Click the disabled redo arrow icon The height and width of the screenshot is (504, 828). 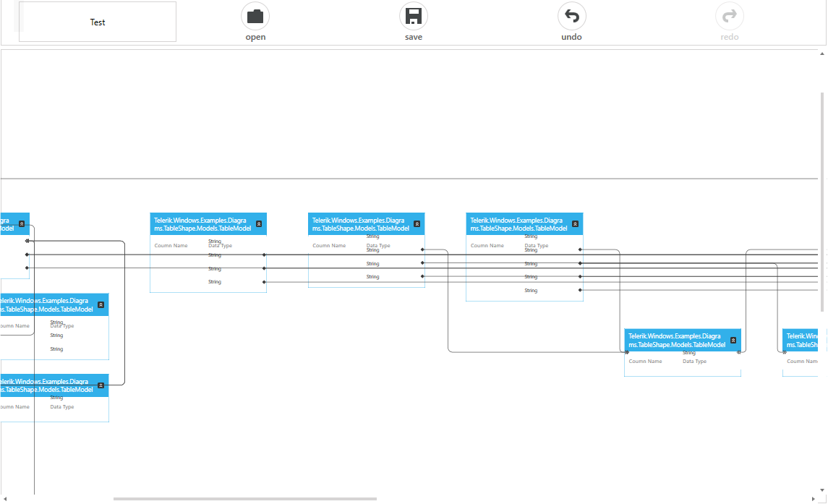pyautogui.click(x=730, y=17)
